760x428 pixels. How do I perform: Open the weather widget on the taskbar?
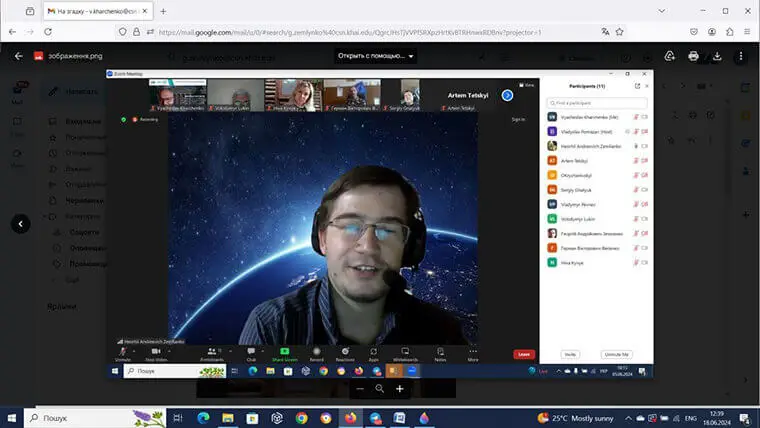pos(575,418)
